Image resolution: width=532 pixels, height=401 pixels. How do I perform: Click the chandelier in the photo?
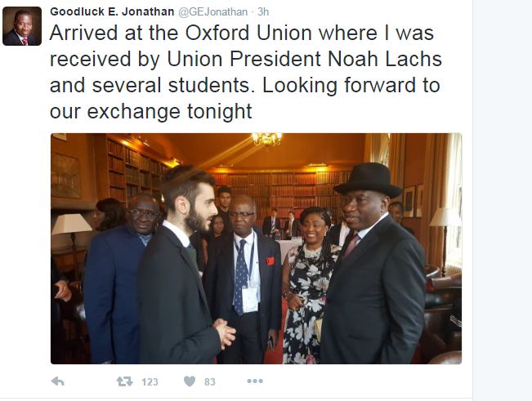(266, 140)
